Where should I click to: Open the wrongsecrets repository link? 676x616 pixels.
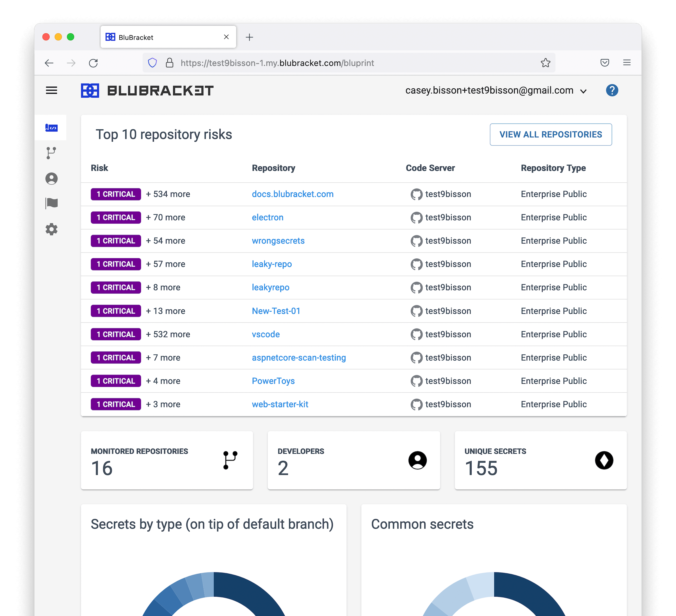click(x=278, y=241)
